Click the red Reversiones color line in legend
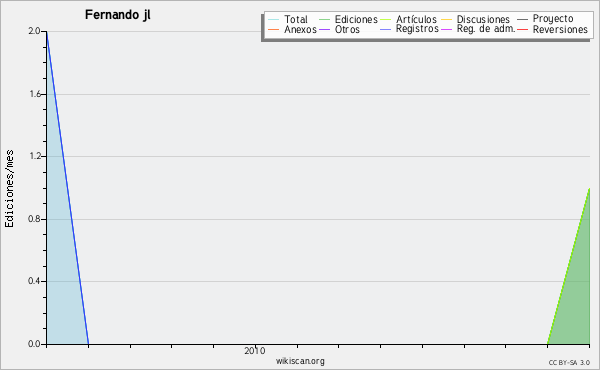The width and height of the screenshot is (600, 370). tap(522, 29)
